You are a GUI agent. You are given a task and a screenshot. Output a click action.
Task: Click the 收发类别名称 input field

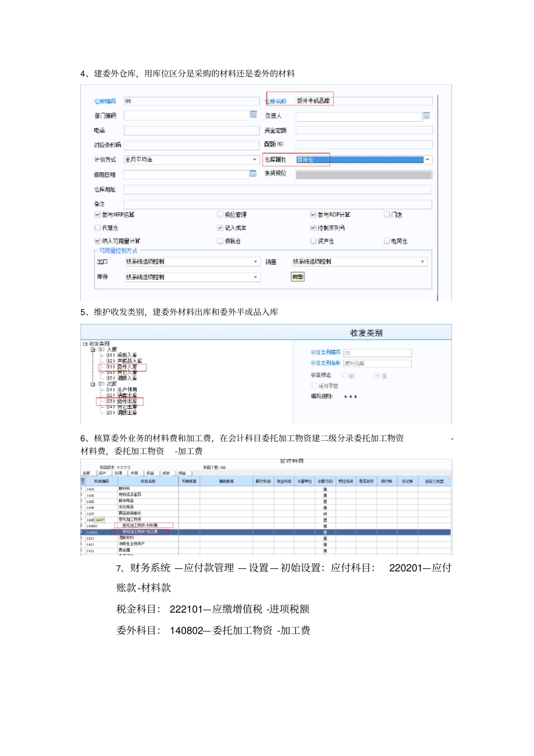click(377, 364)
